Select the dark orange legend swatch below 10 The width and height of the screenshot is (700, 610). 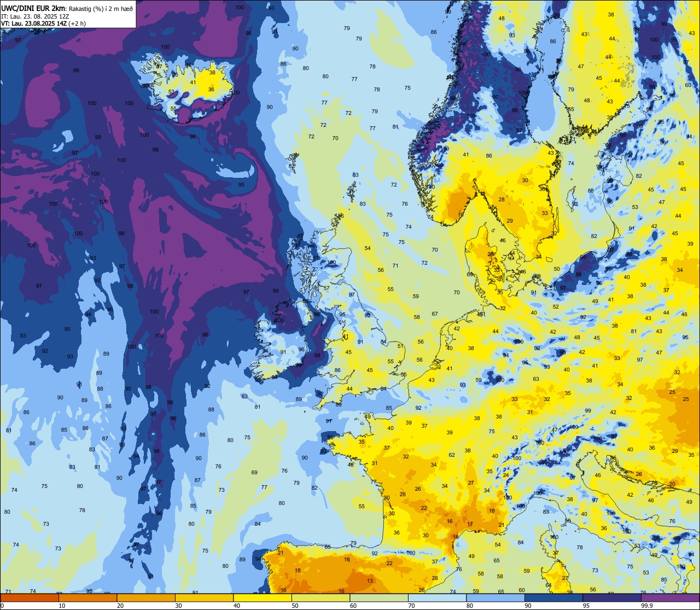[30, 597]
